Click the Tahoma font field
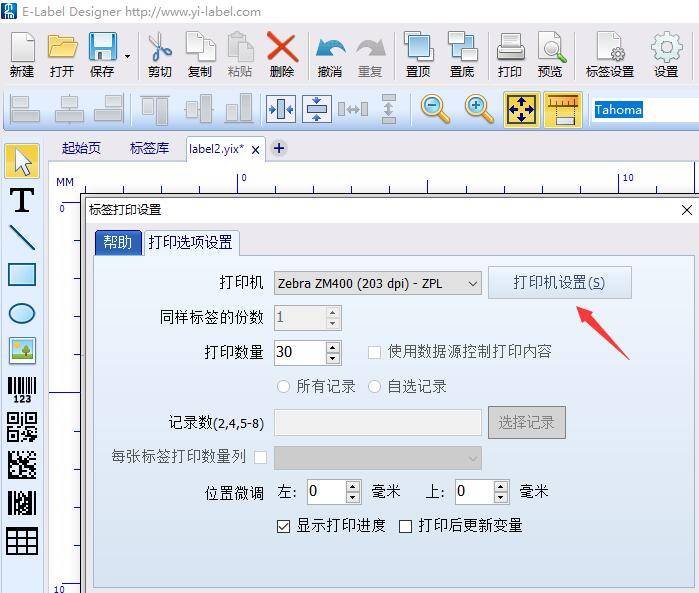Viewport: 699px width, 593px height. coord(646,110)
